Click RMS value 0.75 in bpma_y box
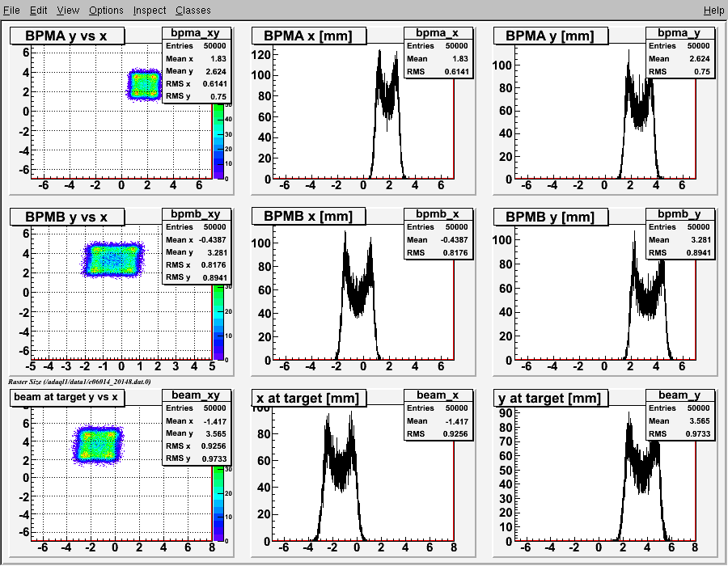Screen dimensions: 728x566 pos(702,72)
